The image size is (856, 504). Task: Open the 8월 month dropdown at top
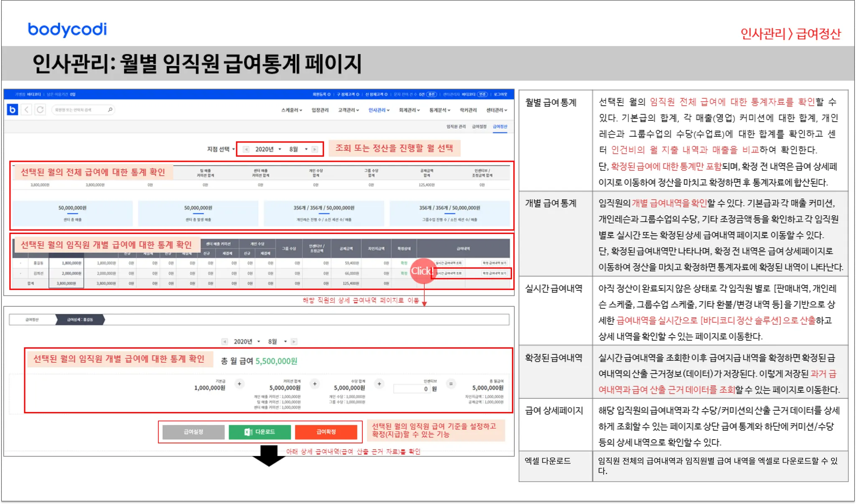click(298, 149)
